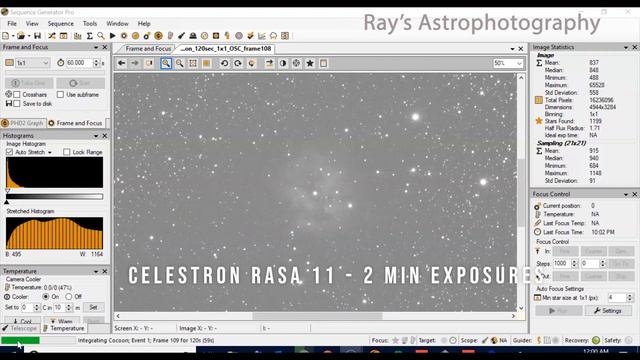The image size is (640, 360).
Task: Click the magnifier icon in the main toolbar
Action: pos(101,36)
